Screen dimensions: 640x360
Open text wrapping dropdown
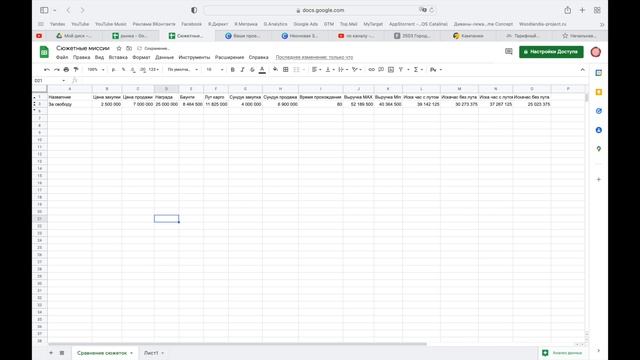(x=343, y=70)
